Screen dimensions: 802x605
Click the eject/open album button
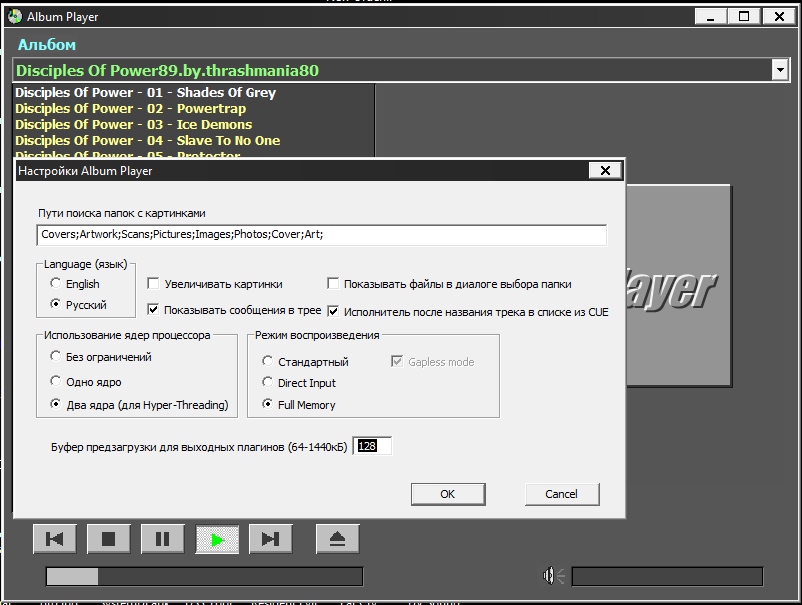(x=338, y=539)
